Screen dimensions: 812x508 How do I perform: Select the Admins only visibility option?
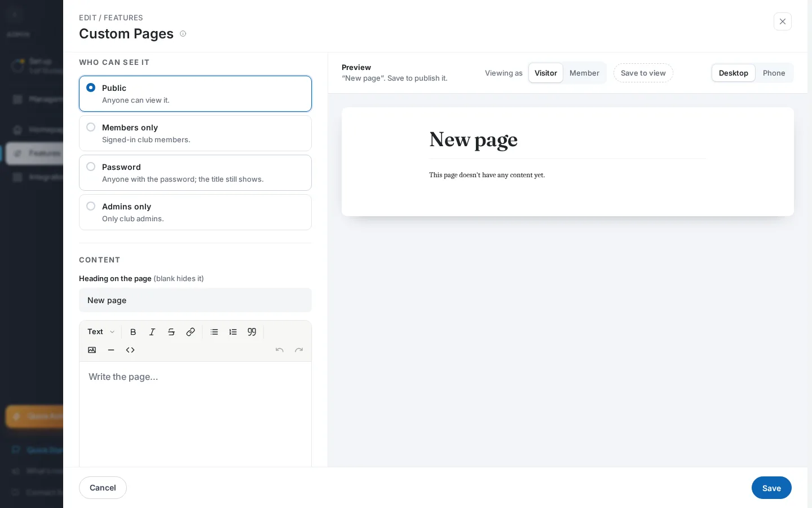coord(195,212)
